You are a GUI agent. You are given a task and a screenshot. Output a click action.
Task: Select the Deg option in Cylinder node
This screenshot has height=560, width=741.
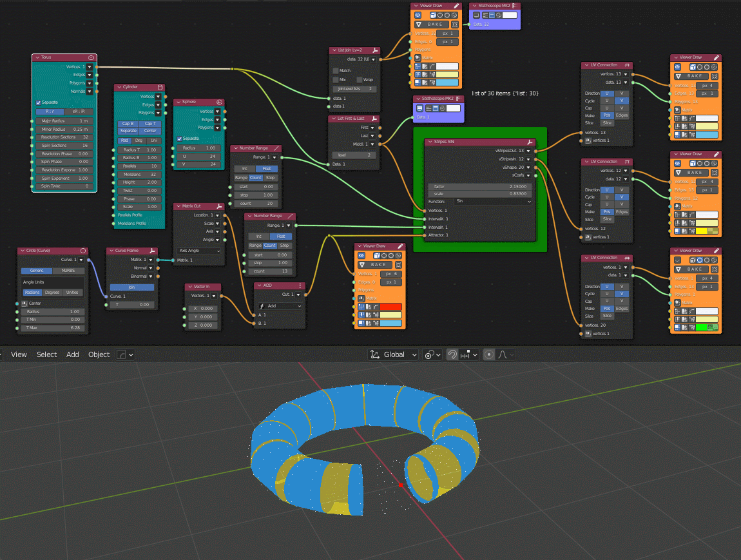139,141
